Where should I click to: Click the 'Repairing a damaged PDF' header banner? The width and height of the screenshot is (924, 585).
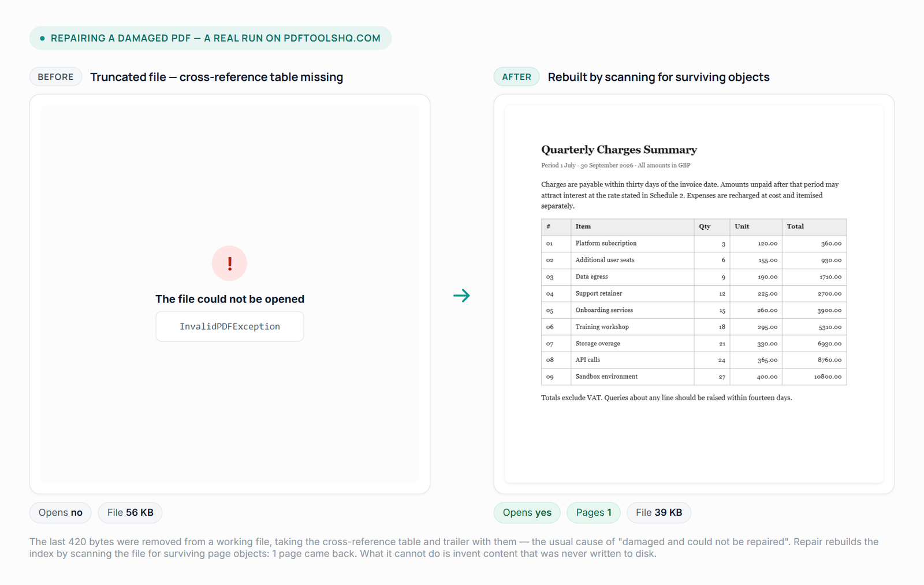click(x=210, y=38)
